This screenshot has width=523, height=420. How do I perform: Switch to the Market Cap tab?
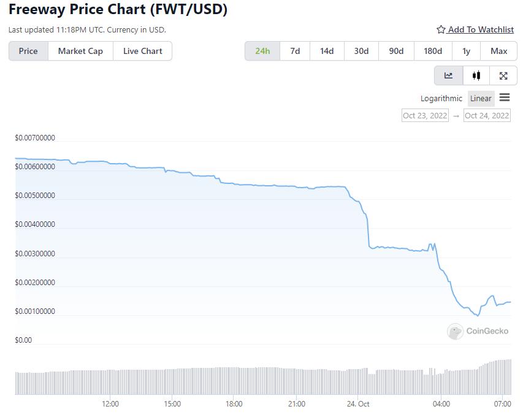[80, 51]
